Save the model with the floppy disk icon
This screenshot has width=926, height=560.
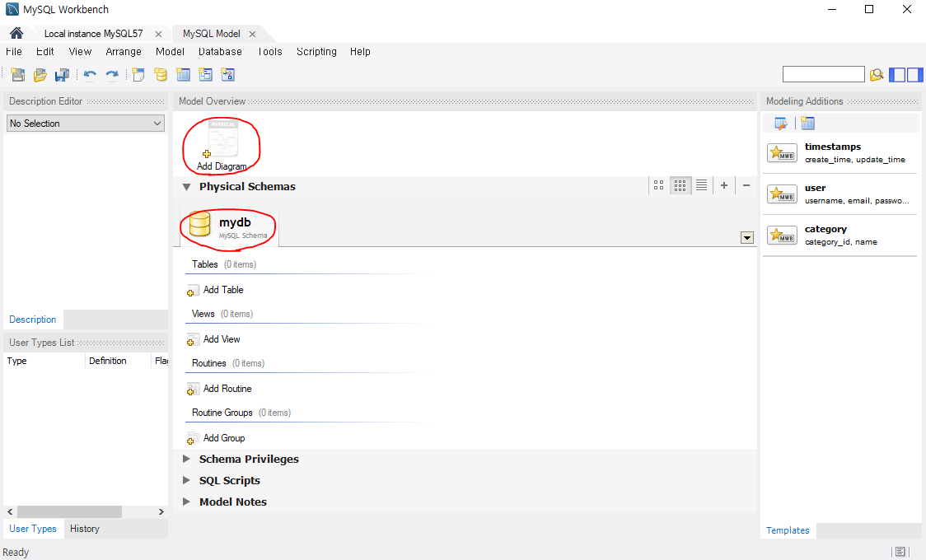click(62, 74)
